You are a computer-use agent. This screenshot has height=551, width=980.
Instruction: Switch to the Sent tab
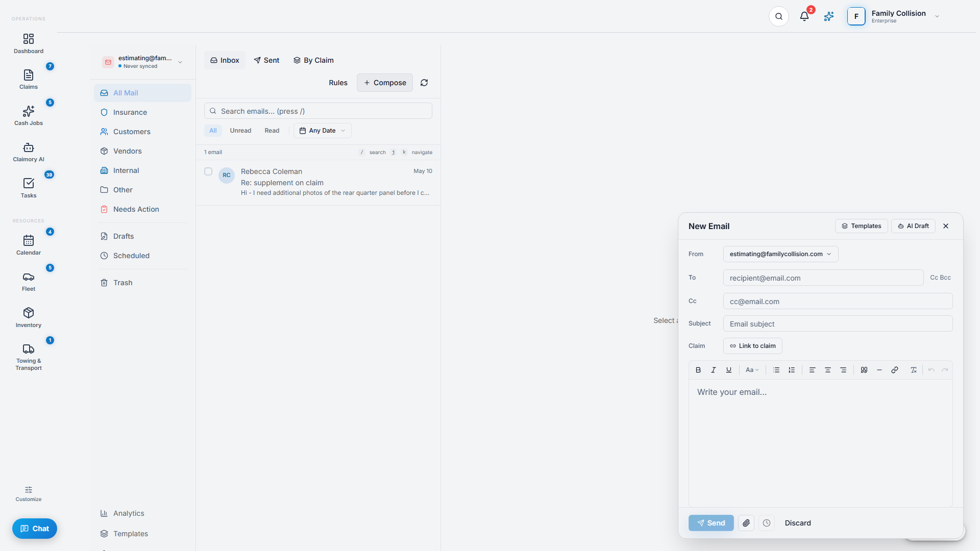[266, 60]
